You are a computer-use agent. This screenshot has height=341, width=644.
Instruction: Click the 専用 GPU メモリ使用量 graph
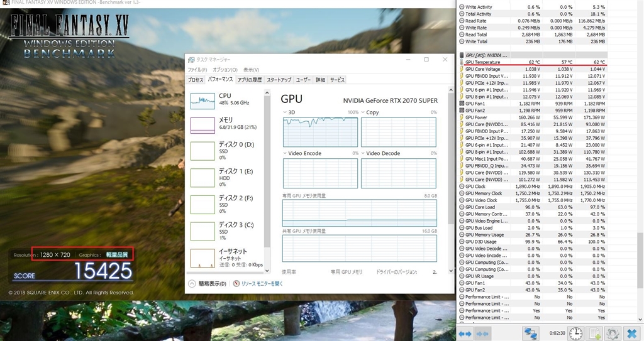(x=359, y=213)
